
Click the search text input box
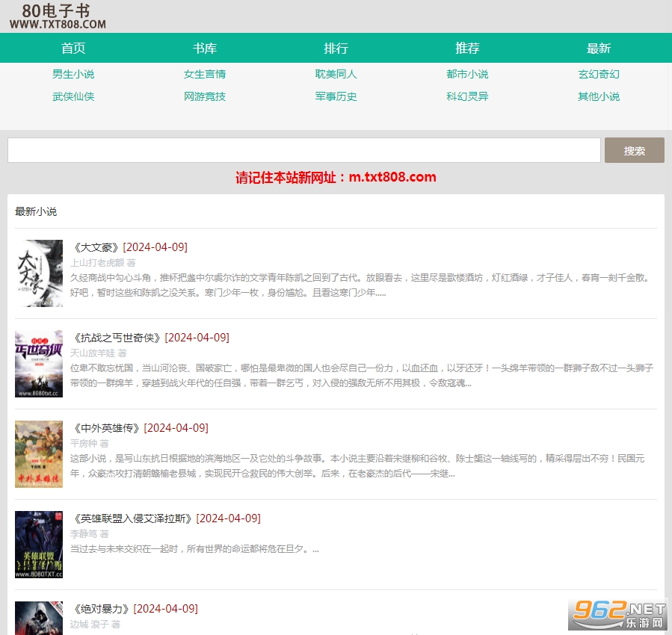(303, 150)
